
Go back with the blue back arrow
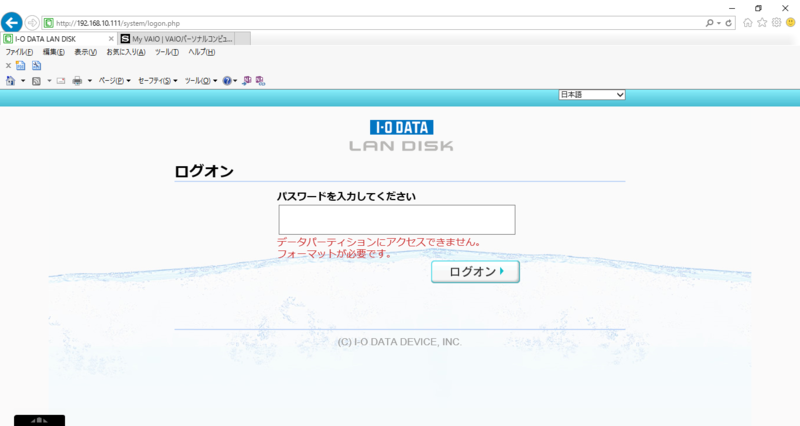pyautogui.click(x=12, y=22)
